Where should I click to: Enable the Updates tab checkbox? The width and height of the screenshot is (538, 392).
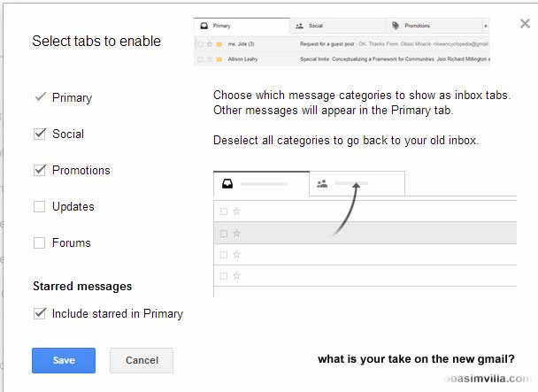(x=39, y=206)
